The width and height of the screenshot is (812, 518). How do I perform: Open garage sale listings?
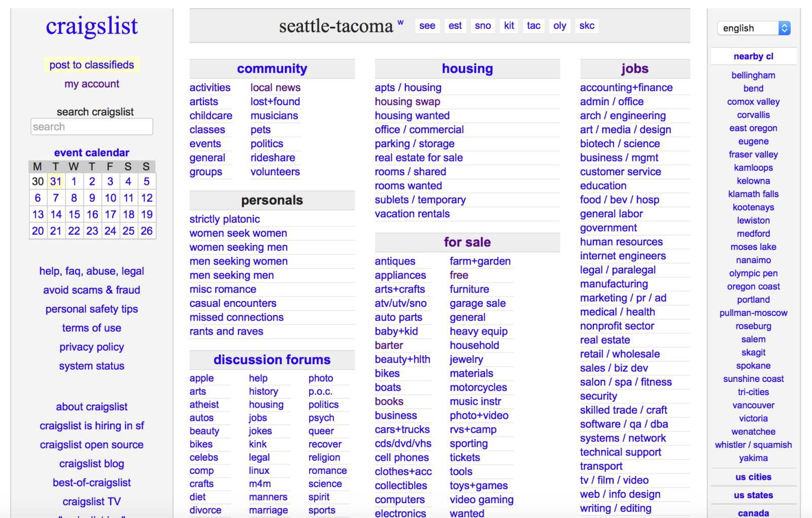(x=478, y=304)
